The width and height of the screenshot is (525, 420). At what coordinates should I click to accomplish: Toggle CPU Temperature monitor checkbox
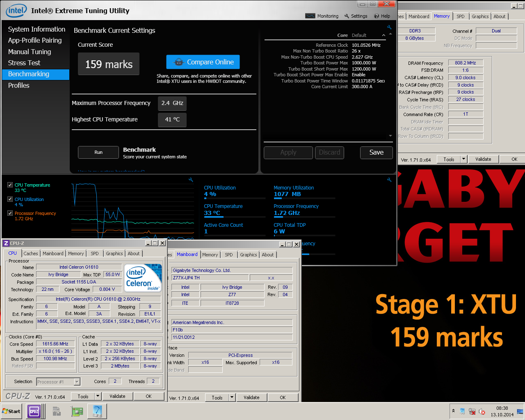pyautogui.click(x=10, y=185)
